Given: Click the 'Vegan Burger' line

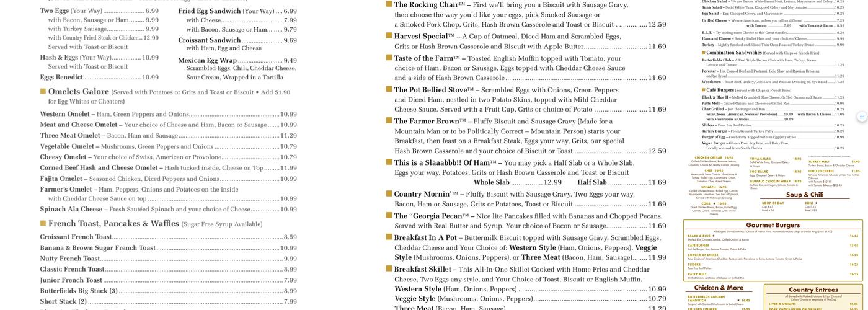Looking at the screenshot, I should [x=773, y=146].
